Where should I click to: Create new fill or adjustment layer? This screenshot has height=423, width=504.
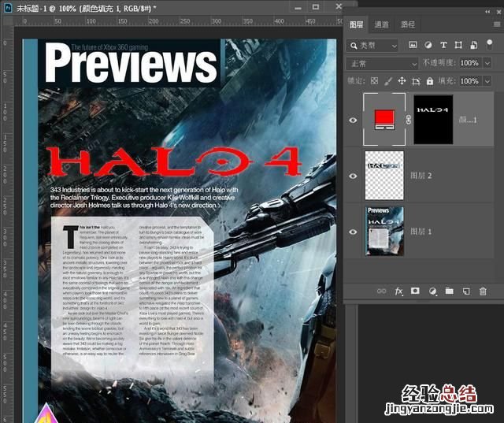(432, 291)
